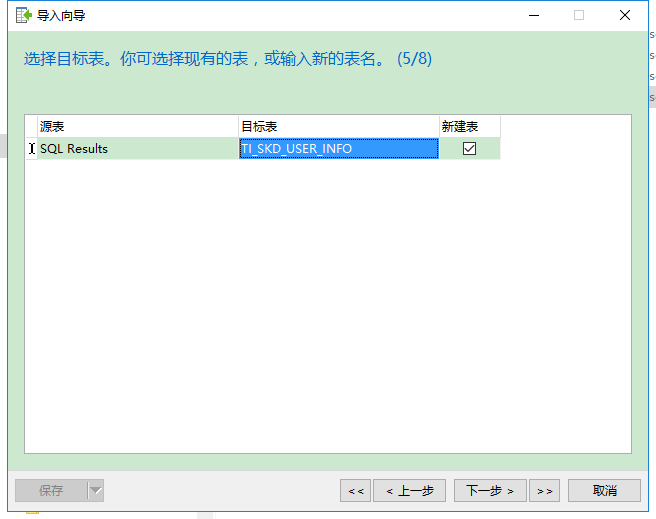Screen dimensions: 656x519
Task: Go back with the 上一步 button
Action: [x=410, y=491]
